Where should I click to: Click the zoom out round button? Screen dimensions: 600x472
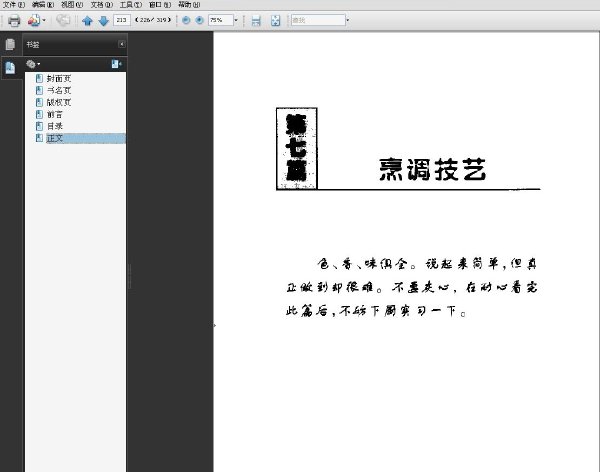[x=186, y=20]
